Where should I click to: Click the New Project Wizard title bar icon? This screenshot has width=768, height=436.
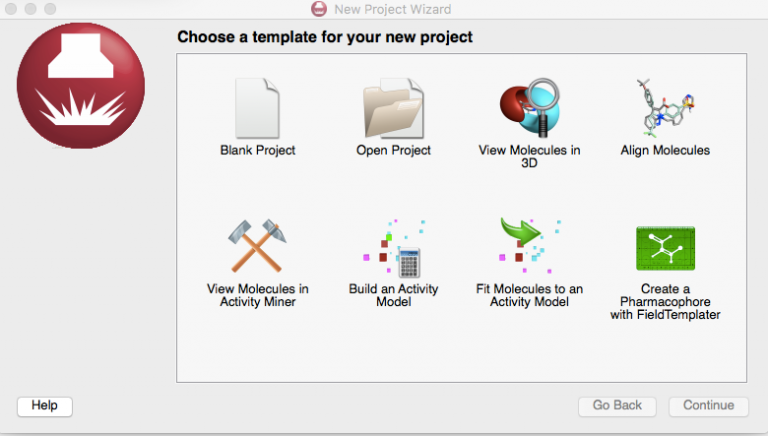319,9
